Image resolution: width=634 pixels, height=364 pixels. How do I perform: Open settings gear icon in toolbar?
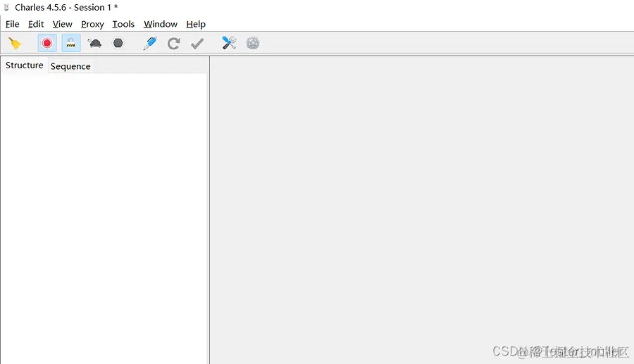click(x=253, y=43)
